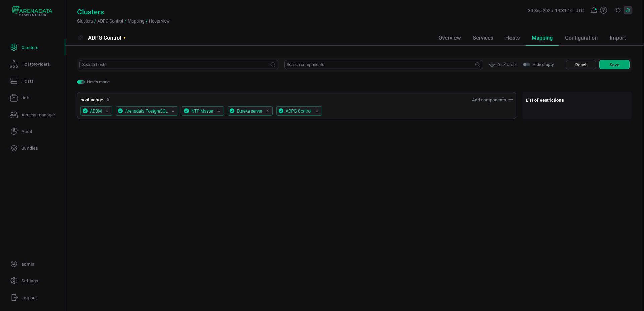Save the current mapping

[x=614, y=64]
